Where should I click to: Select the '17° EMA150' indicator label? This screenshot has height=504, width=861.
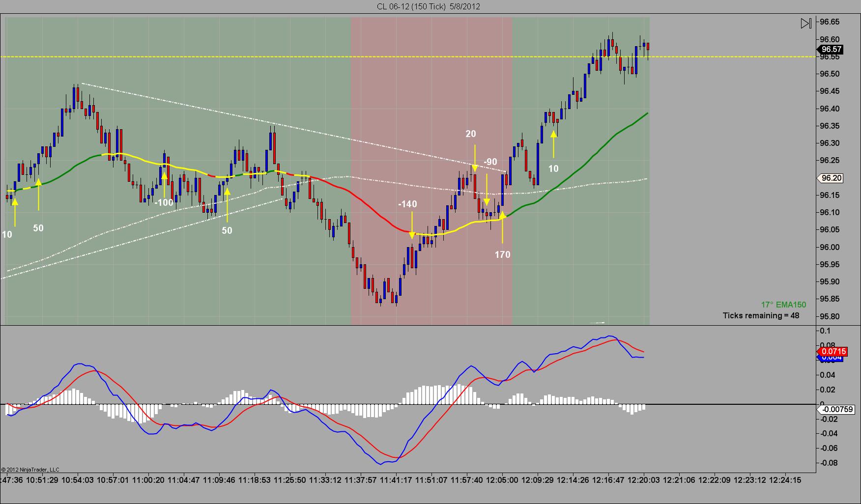783,305
